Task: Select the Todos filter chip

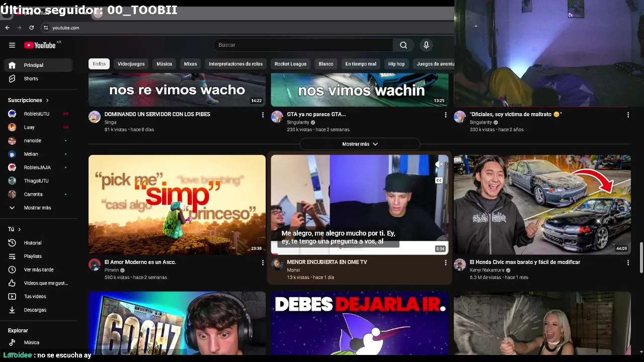Action: pyautogui.click(x=99, y=64)
